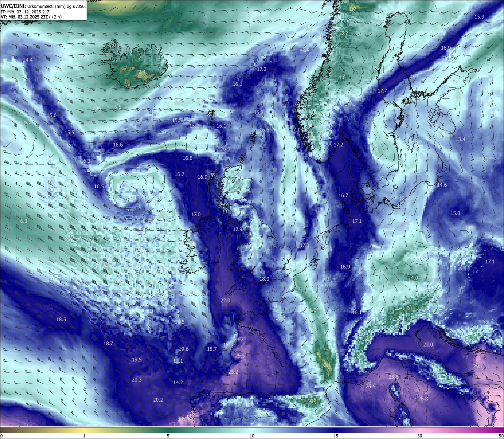
Task: Click the 30 tick on the colour scale
Action: [x=420, y=436]
